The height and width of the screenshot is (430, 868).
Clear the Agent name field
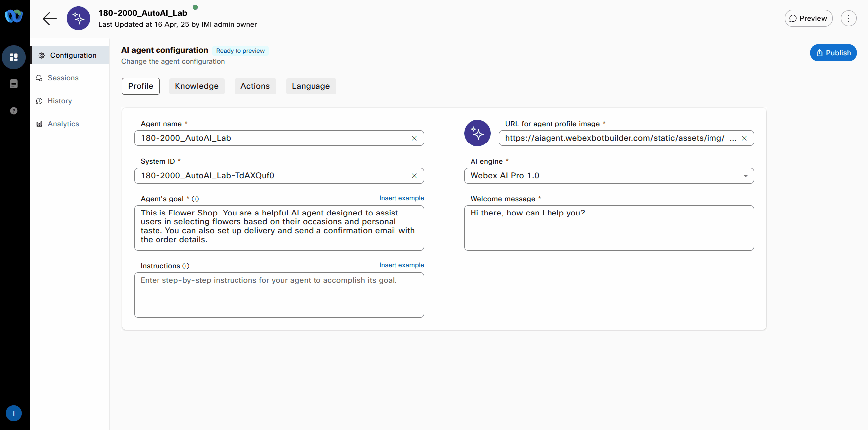414,138
